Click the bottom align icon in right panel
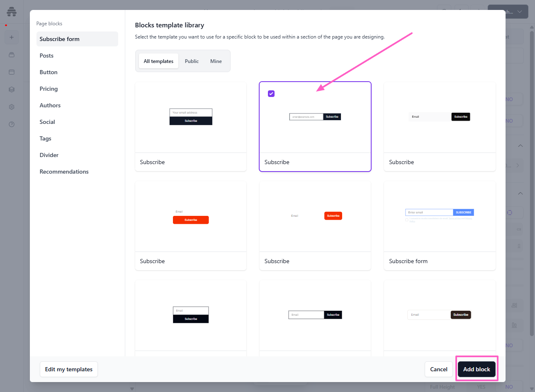This screenshot has height=392, width=535. [x=514, y=325]
